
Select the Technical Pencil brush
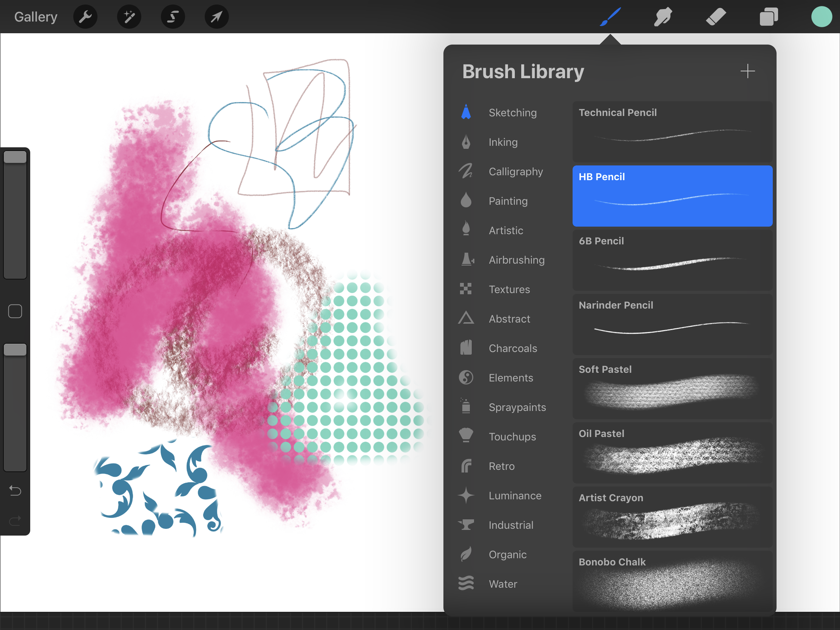tap(672, 132)
